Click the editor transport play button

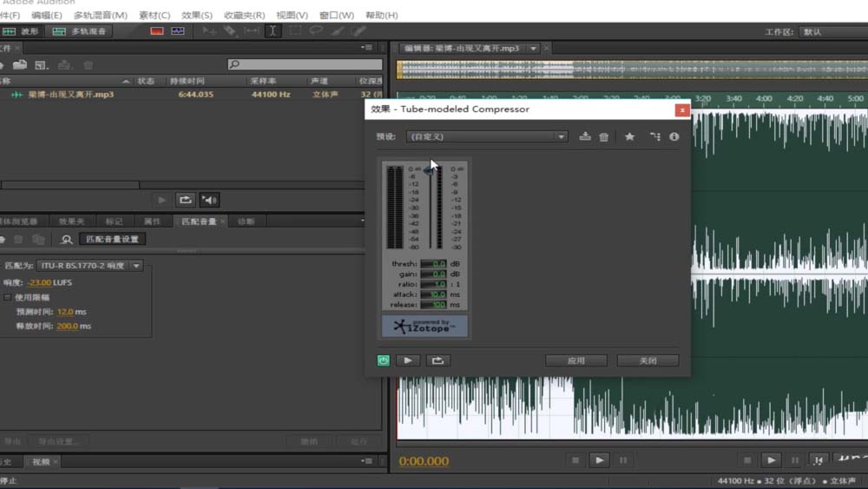click(x=599, y=460)
